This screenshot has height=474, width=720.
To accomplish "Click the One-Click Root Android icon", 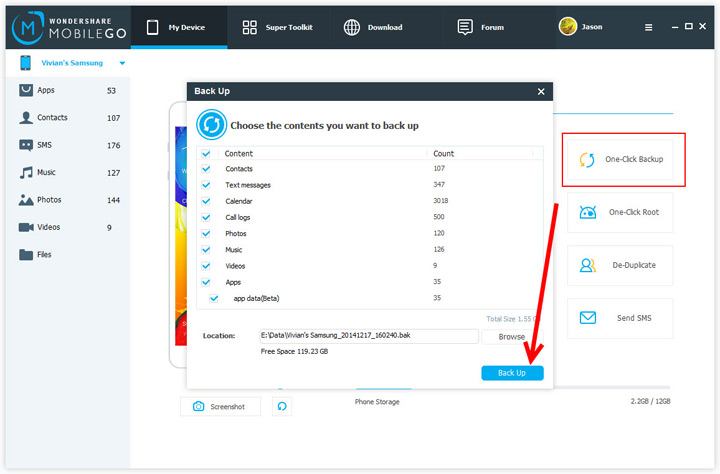I will click(x=588, y=212).
